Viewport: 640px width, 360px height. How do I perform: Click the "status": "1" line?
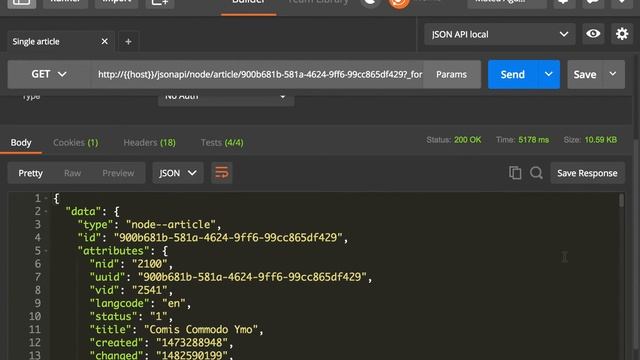[x=131, y=316]
